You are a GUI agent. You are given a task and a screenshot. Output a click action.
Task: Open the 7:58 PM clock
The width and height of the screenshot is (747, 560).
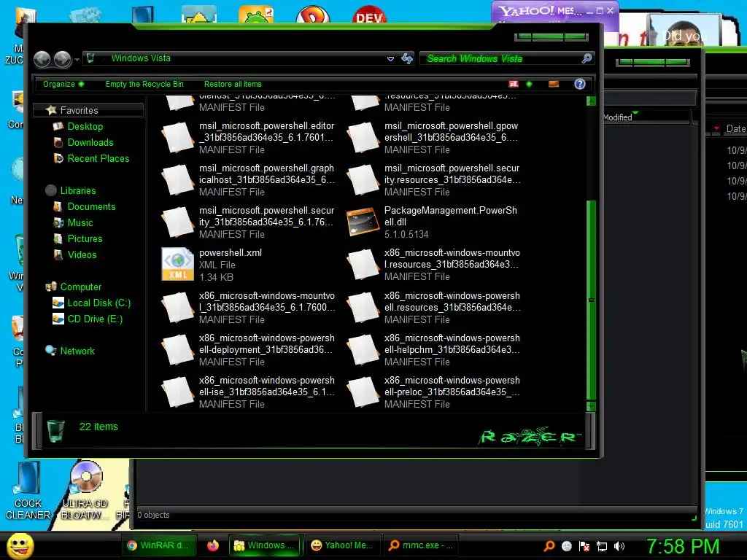point(683,546)
